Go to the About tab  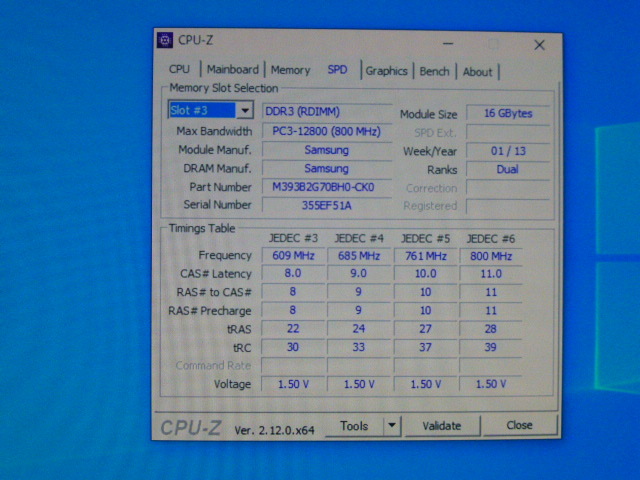[477, 72]
